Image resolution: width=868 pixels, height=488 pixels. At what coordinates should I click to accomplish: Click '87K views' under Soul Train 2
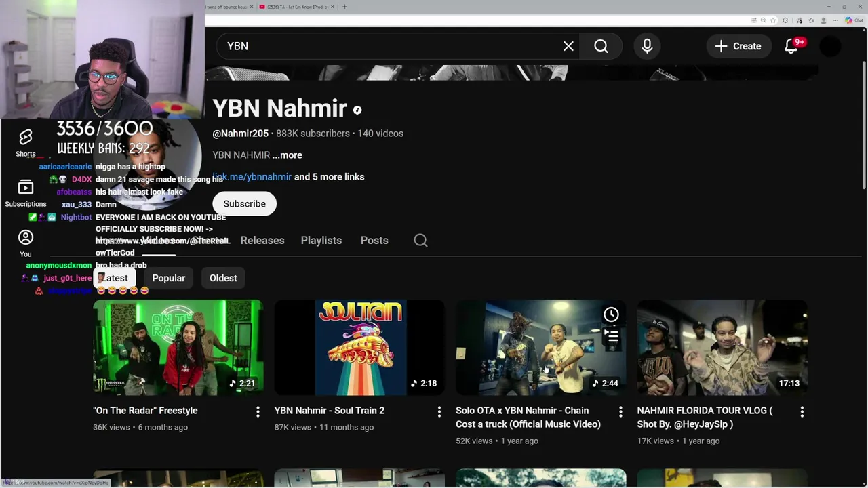coord(292,428)
